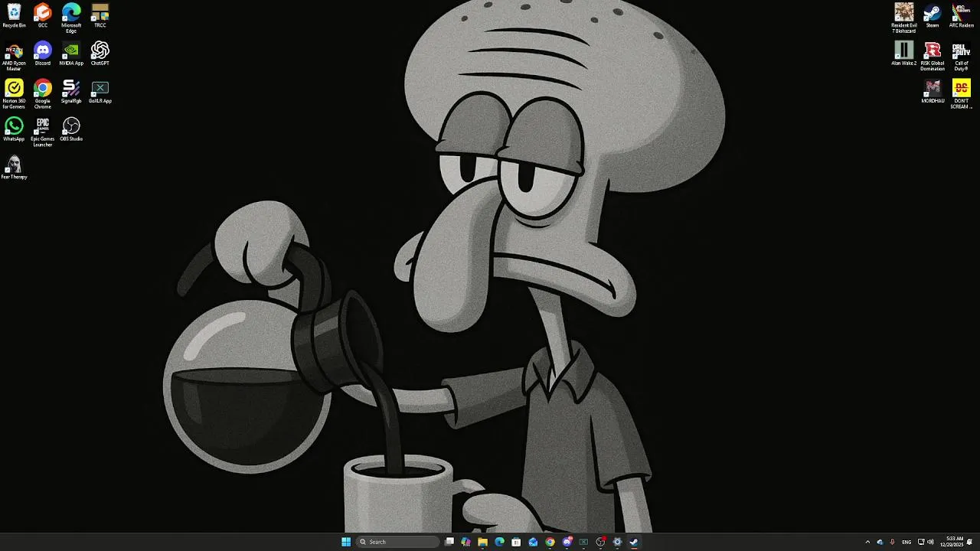Switch to Steam on the taskbar
Screen dimensions: 980x551
[634, 542]
